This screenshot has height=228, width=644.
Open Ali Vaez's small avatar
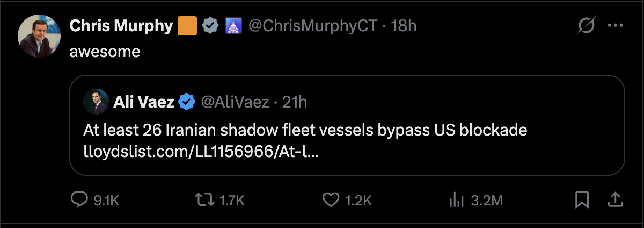(x=97, y=101)
